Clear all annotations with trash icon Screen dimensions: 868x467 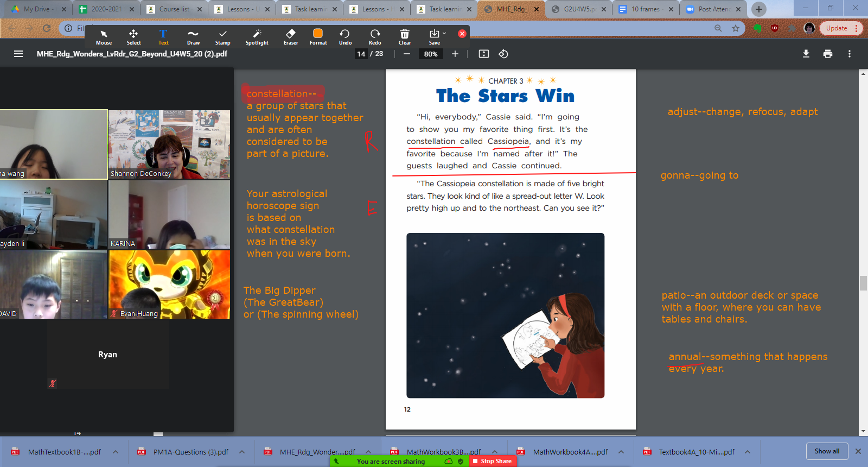pos(405,37)
